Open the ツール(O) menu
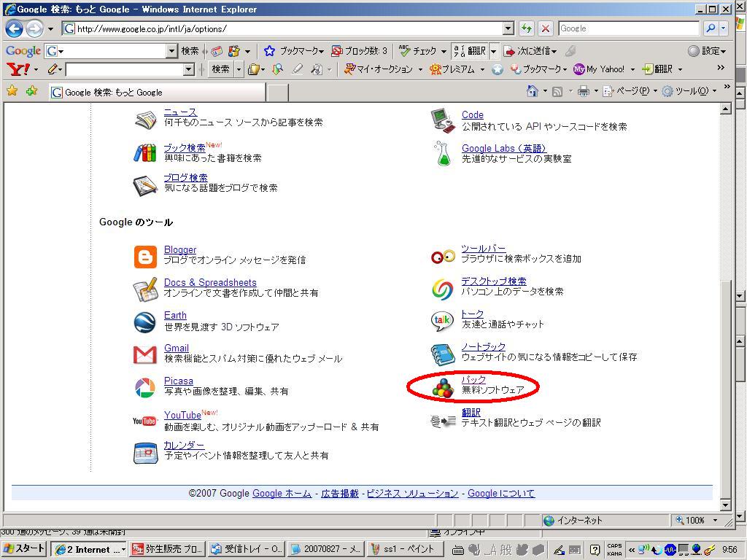 pos(689,91)
